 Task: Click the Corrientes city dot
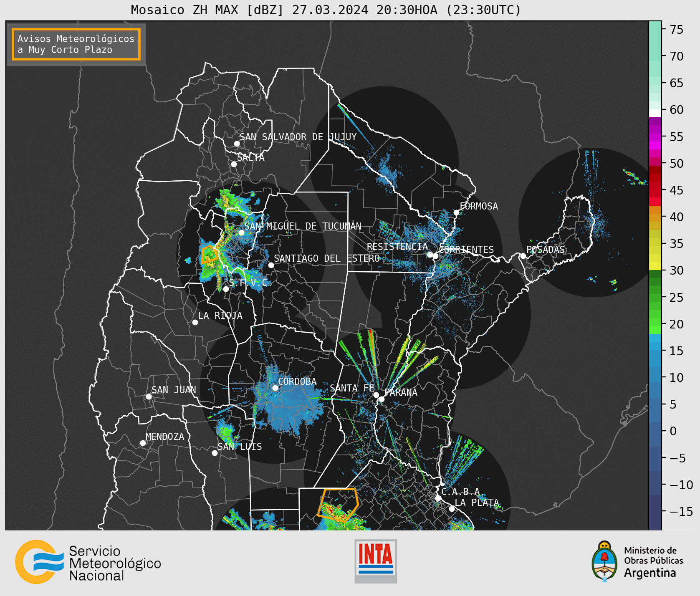coord(436,256)
